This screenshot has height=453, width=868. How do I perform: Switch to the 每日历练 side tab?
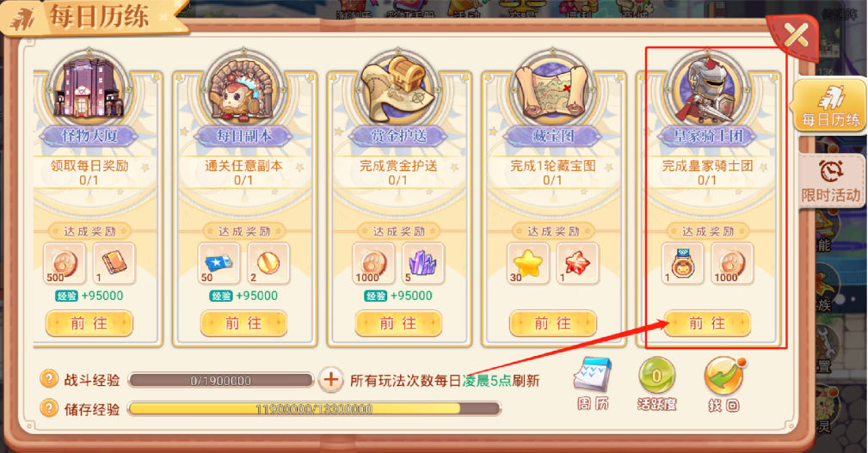[830, 105]
